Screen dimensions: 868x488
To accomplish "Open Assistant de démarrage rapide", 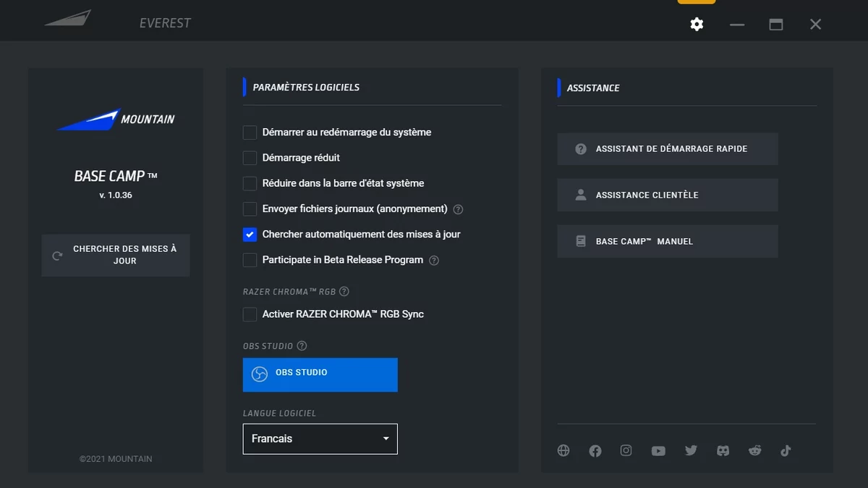I will (668, 148).
